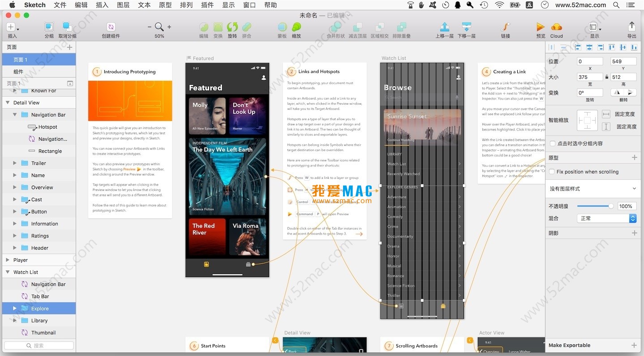Screen dimensions: 644x356
Task: Open the 帮助 menu
Action: [270, 5]
